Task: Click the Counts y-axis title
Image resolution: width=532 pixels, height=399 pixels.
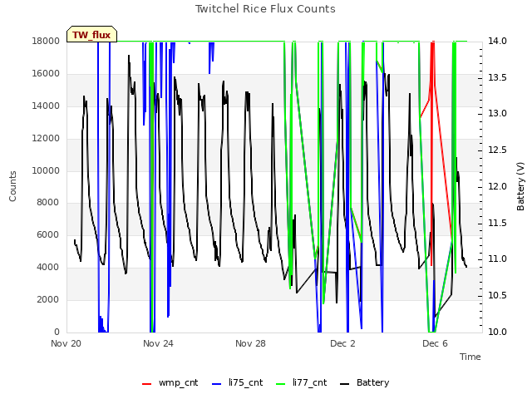Action: tap(12, 186)
